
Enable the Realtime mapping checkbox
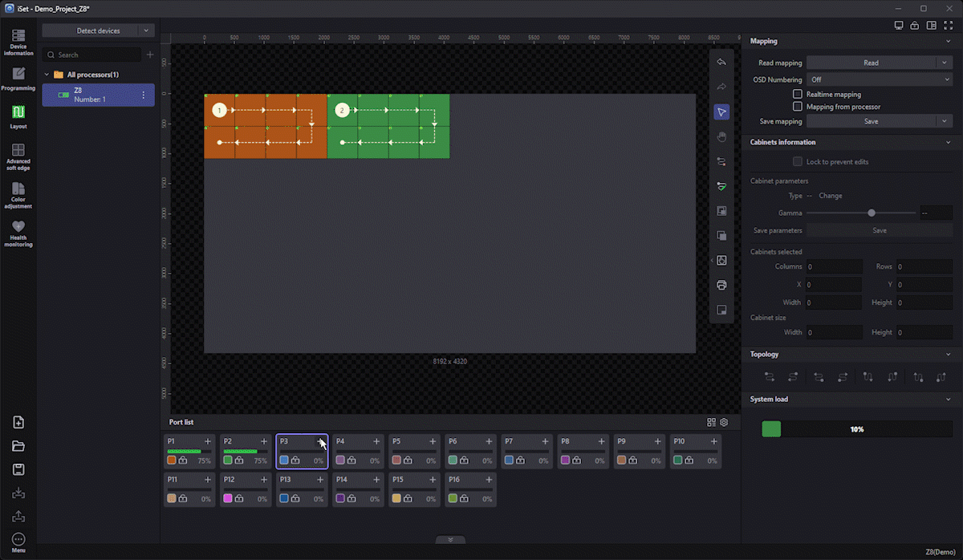tap(798, 94)
